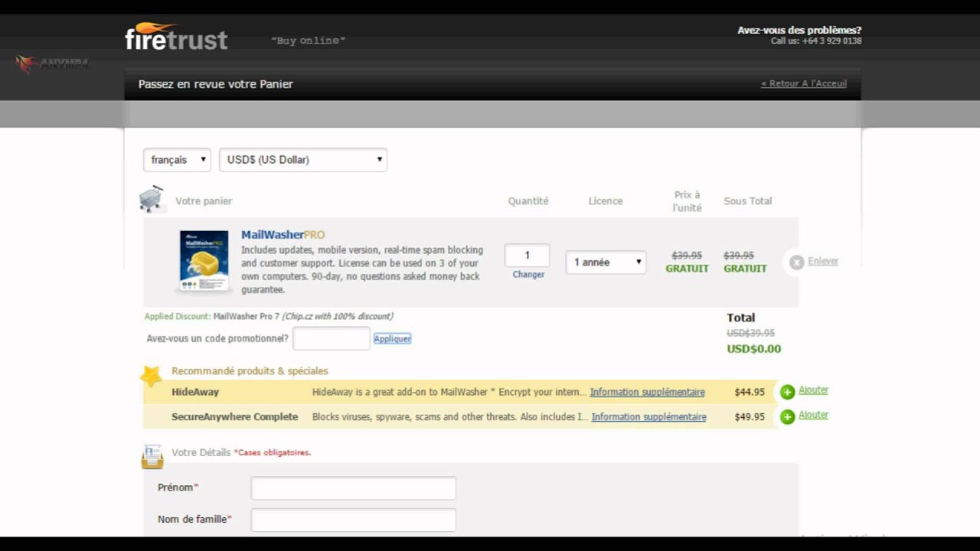Screen dimensions: 980x551
Task: Click the Enlever link
Action: click(823, 261)
